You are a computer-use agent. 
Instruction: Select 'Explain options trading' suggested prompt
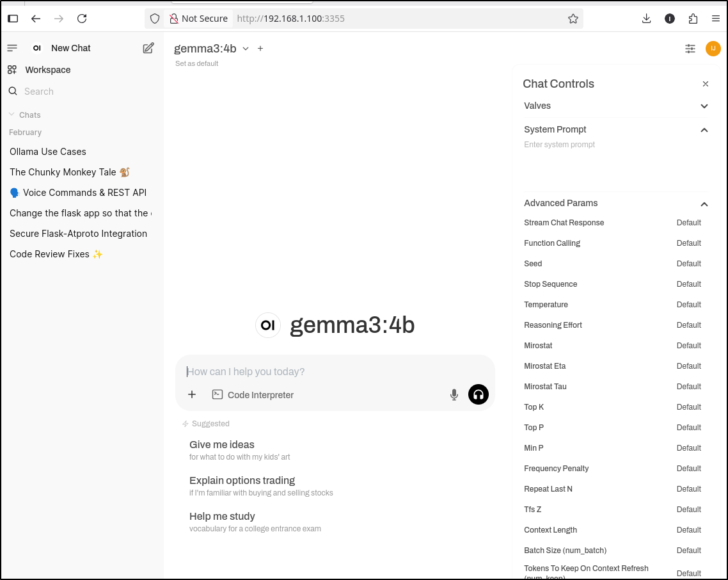point(261,486)
